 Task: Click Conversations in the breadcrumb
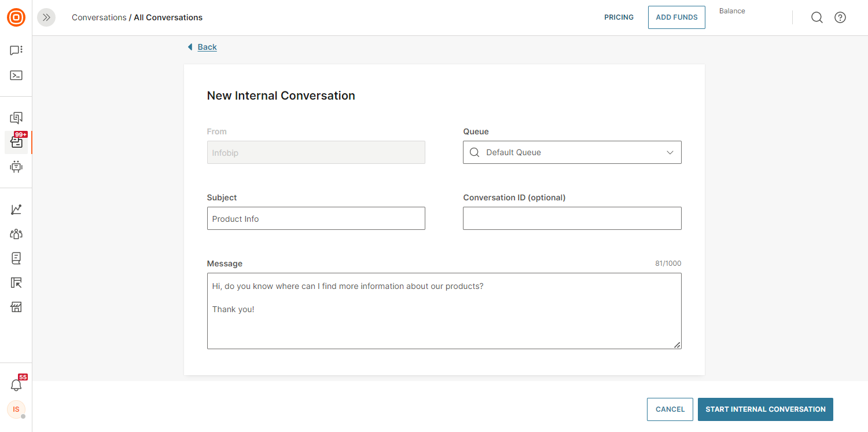coord(99,17)
